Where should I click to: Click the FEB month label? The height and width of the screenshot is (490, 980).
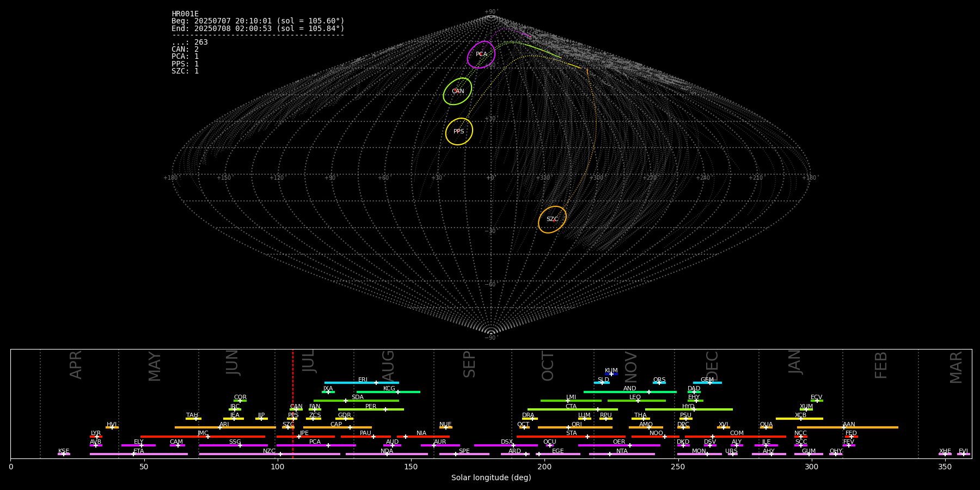[x=881, y=365]
